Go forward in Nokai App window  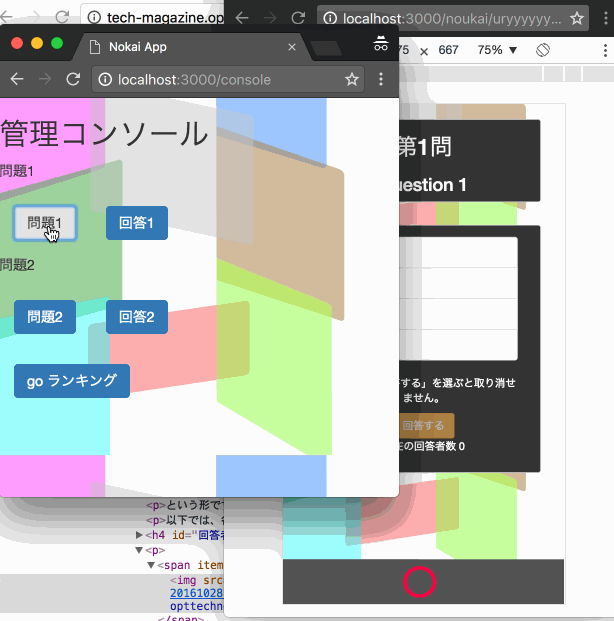point(45,79)
